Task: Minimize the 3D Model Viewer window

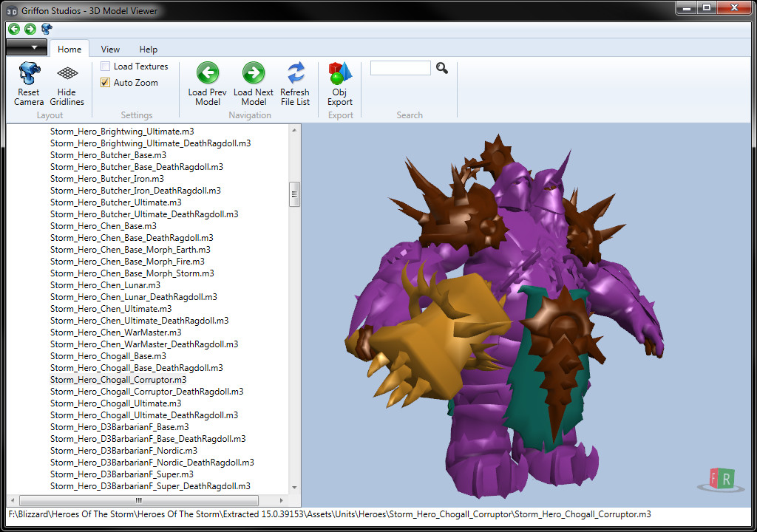Action: [686, 7]
